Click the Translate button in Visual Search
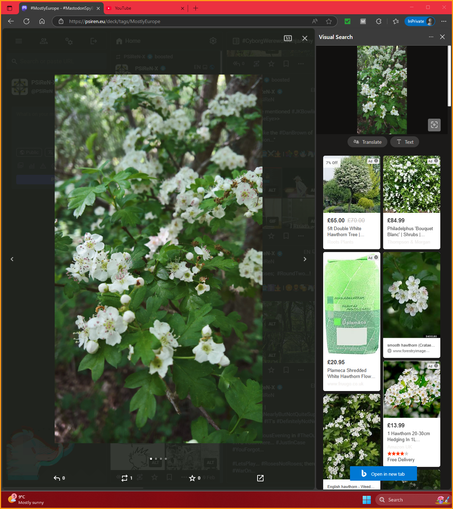Screen dimensions: 453x509 [x=367, y=142]
